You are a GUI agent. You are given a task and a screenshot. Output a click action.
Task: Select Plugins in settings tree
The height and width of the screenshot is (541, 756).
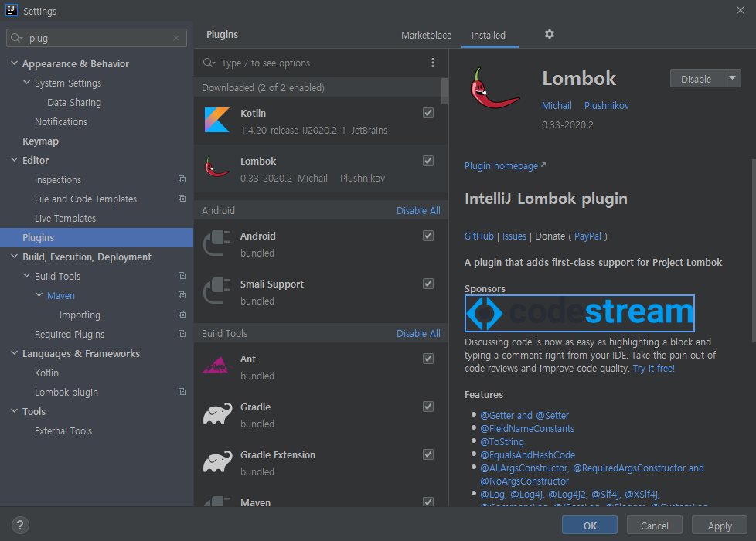pos(97,238)
